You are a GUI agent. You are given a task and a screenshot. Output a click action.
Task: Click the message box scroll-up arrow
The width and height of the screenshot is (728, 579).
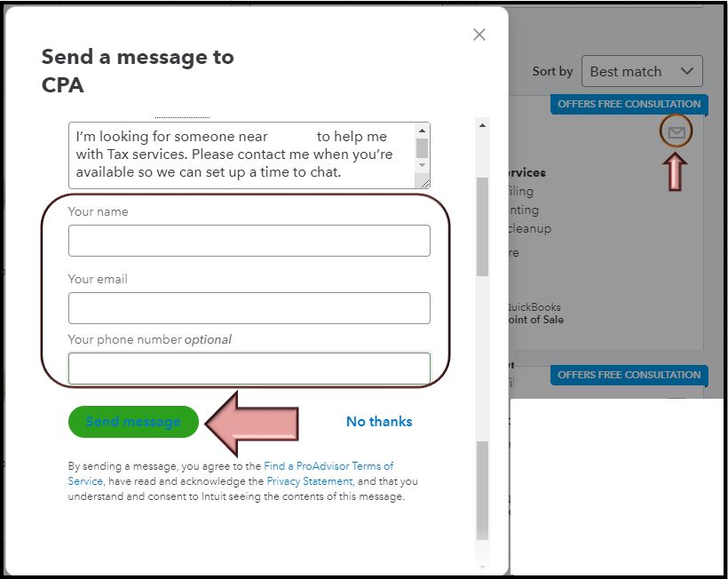coord(422,130)
